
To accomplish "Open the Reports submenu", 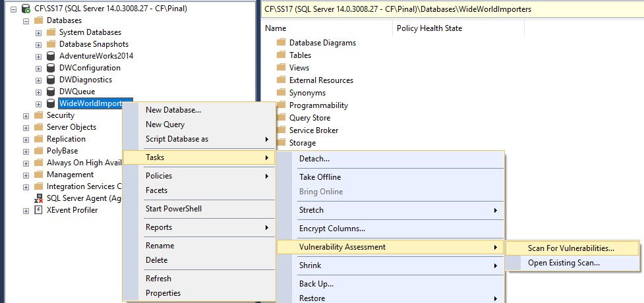I will pos(199,227).
